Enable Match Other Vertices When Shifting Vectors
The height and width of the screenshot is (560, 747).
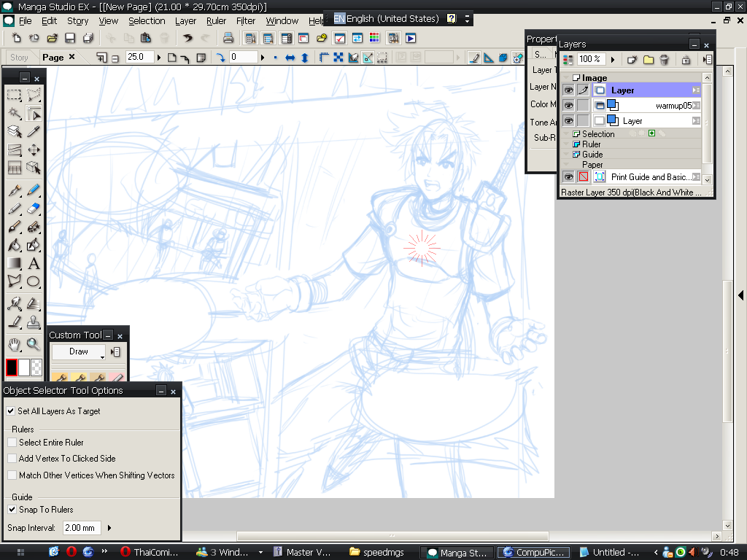[x=12, y=475]
